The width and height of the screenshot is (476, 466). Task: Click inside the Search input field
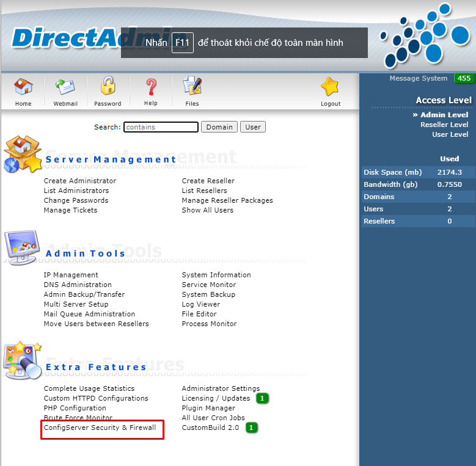161,127
